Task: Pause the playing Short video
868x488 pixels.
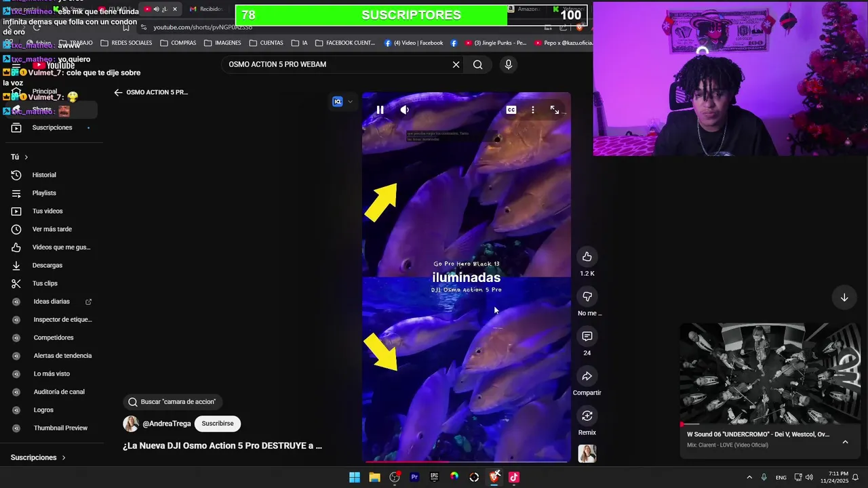Action: pos(380,110)
